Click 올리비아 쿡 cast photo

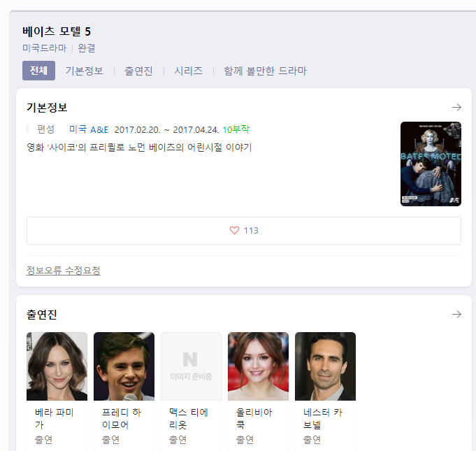pos(258,366)
